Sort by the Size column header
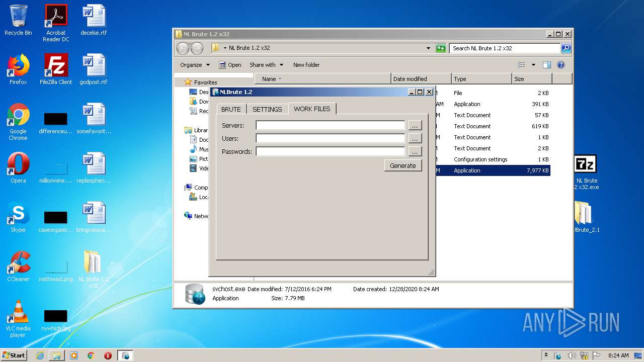Image resolution: width=644 pixels, height=362 pixels. (x=532, y=79)
